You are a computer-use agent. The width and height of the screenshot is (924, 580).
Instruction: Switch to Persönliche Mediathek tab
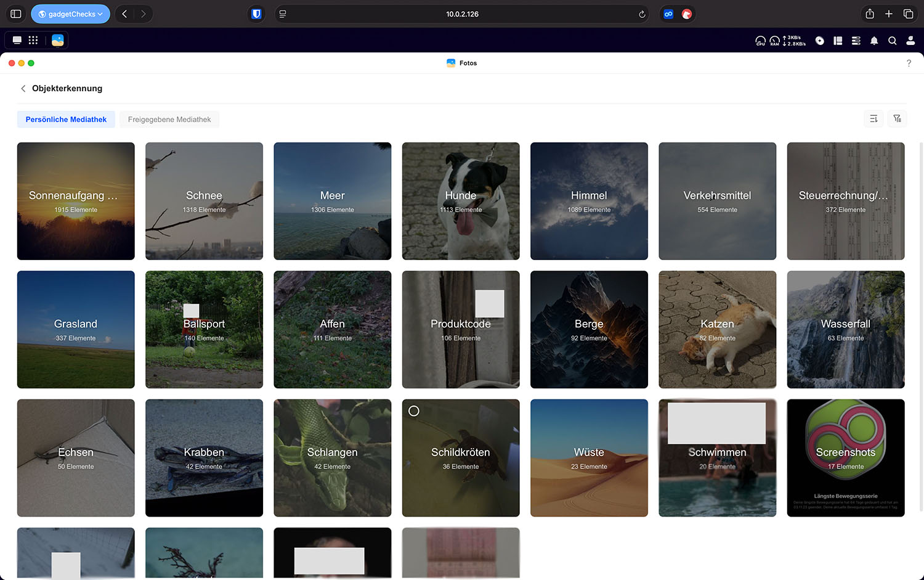coord(66,120)
